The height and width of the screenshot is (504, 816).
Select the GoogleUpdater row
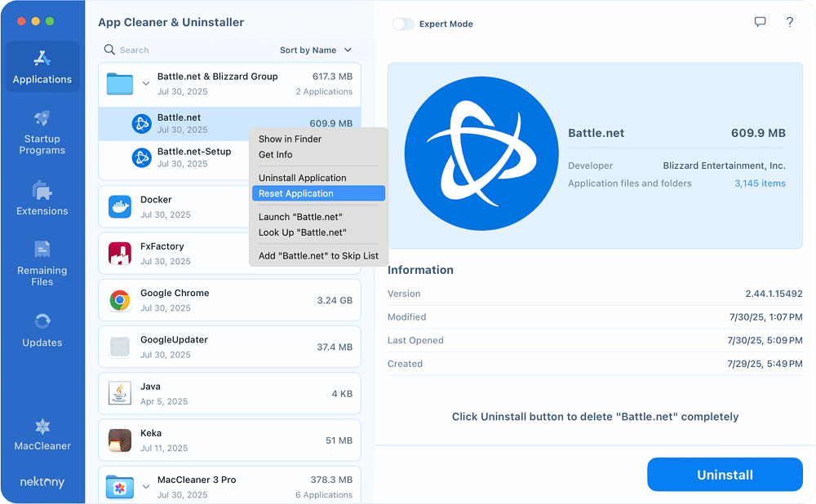[229, 347]
